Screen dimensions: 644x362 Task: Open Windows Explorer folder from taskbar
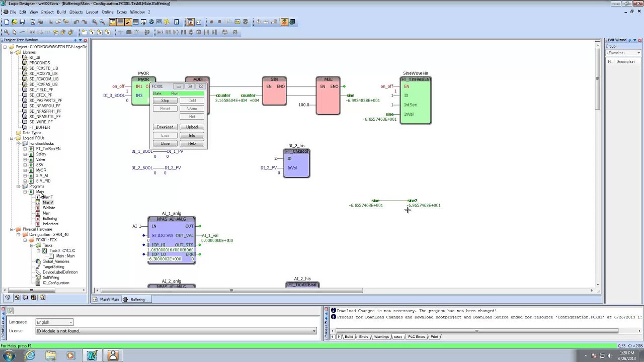click(50, 355)
